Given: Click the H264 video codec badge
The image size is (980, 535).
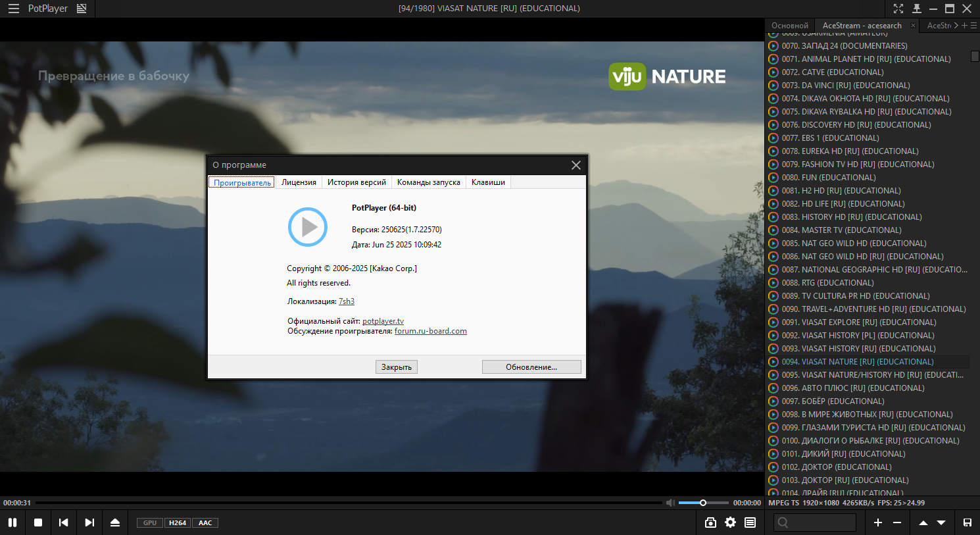Looking at the screenshot, I should pos(178,523).
